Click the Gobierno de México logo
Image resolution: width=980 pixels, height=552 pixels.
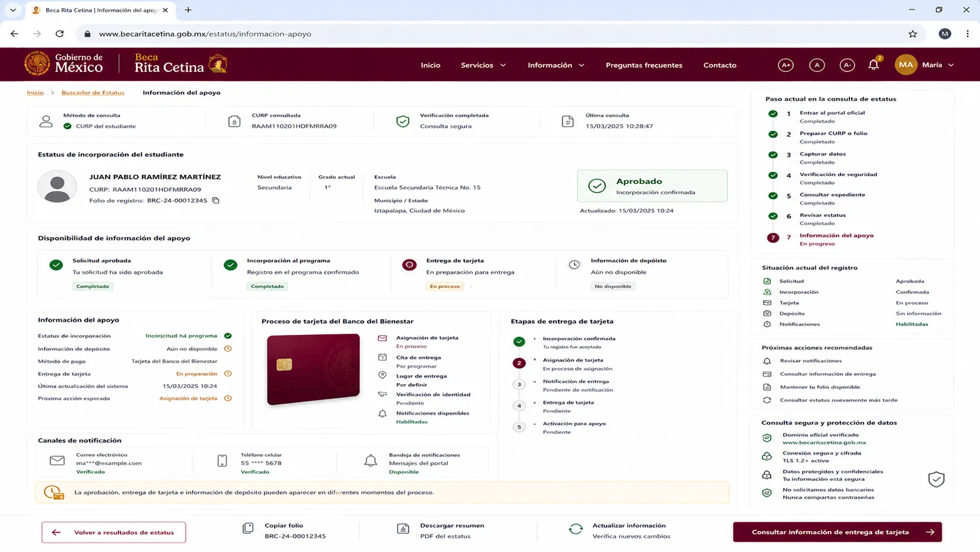(64, 63)
